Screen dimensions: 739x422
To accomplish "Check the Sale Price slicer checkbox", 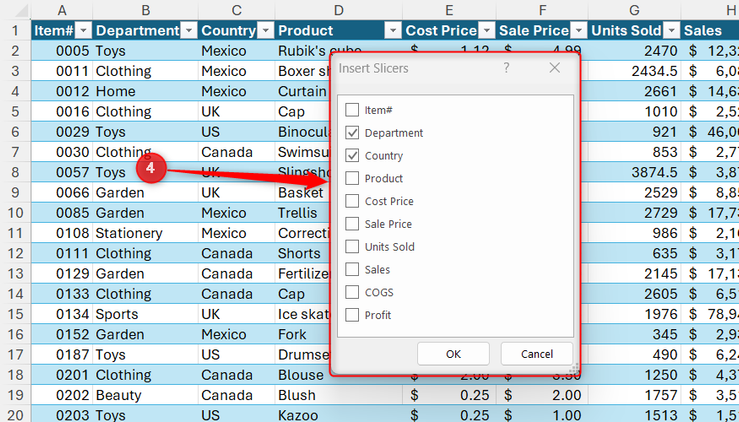I will 352,223.
